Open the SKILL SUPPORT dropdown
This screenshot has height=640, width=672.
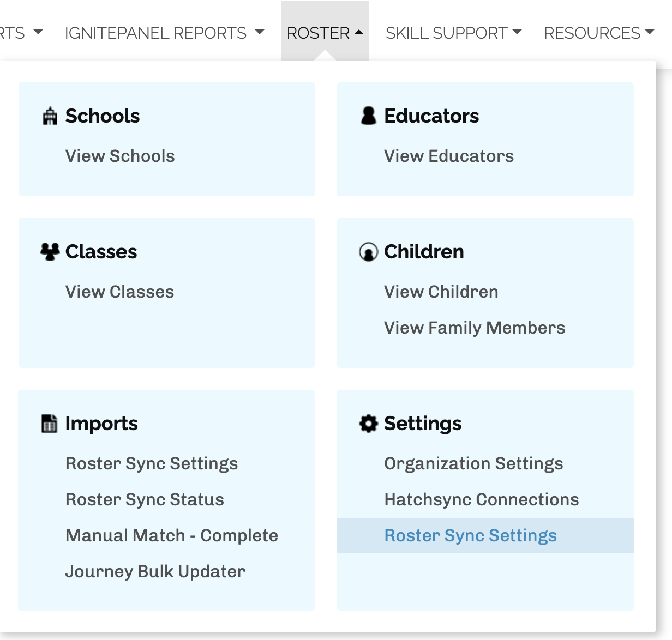point(453,33)
